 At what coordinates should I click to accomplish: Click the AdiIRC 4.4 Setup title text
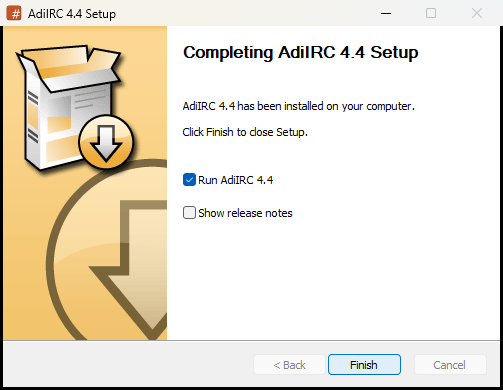(72, 14)
